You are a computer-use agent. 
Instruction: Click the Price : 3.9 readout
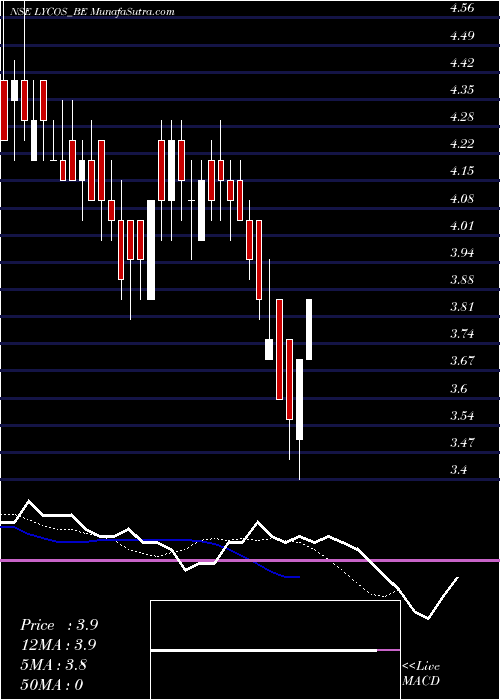(x=59, y=625)
